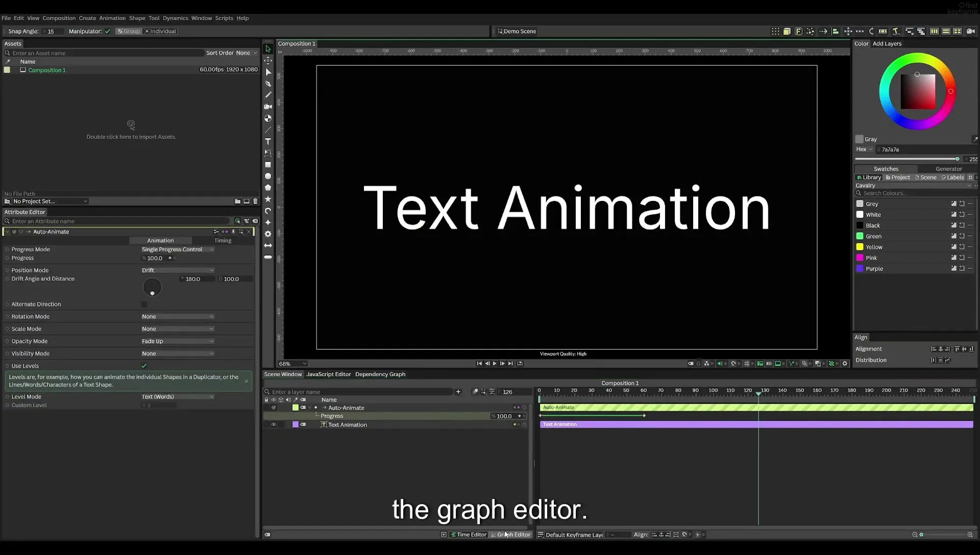Open the Progress Mode dropdown

click(x=178, y=249)
